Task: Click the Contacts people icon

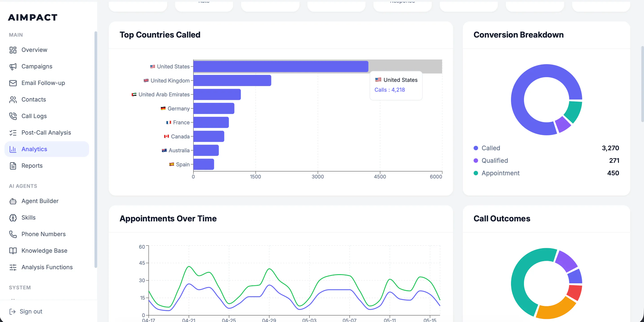Action: pos(13,100)
